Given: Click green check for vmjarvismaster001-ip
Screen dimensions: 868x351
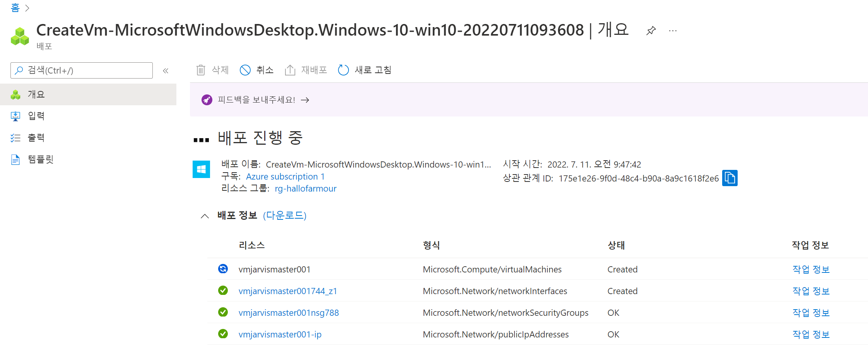Looking at the screenshot, I should (x=223, y=334).
